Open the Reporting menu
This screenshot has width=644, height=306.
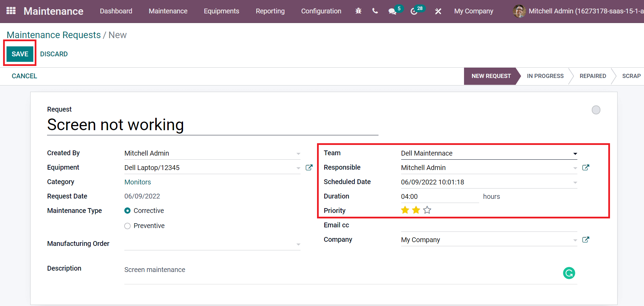tap(270, 11)
